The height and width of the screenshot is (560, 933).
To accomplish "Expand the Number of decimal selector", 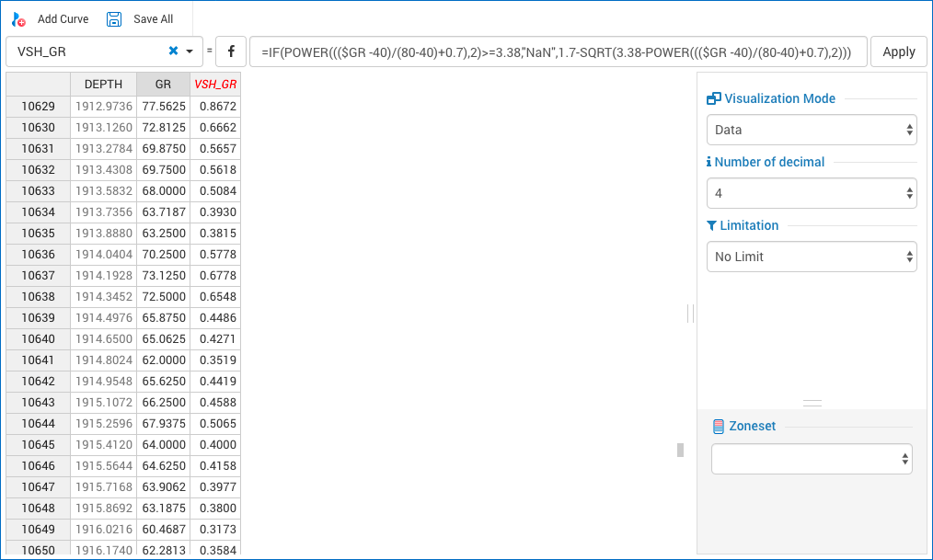I will click(x=811, y=193).
